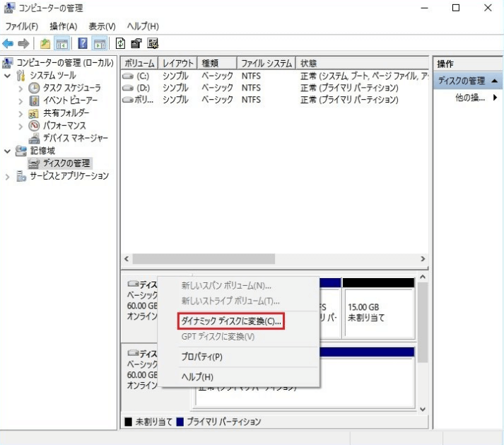Viewport: 504px width, 445px height.
Task: Choose プロパティ(P) in the context menu
Action: click(x=202, y=357)
